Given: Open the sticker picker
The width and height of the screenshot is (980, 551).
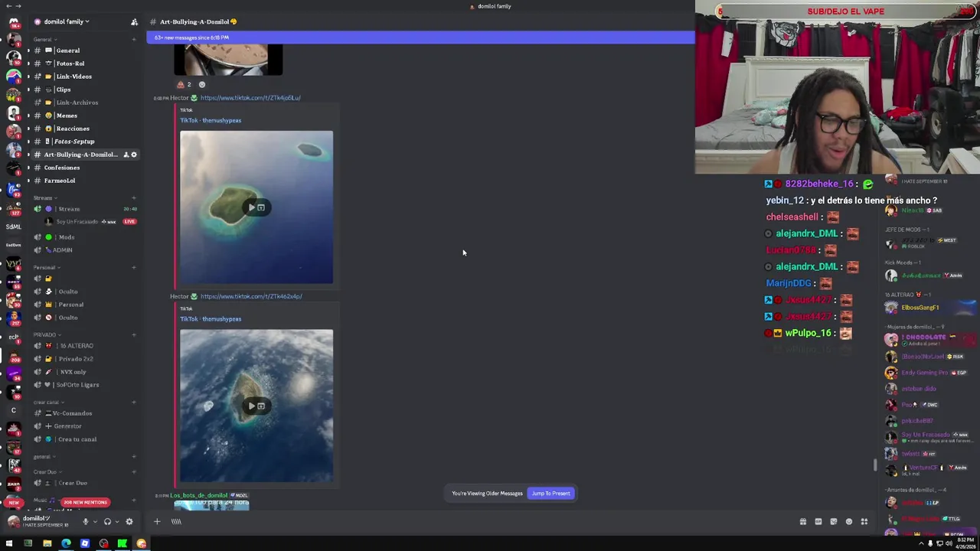Looking at the screenshot, I should coord(834,522).
